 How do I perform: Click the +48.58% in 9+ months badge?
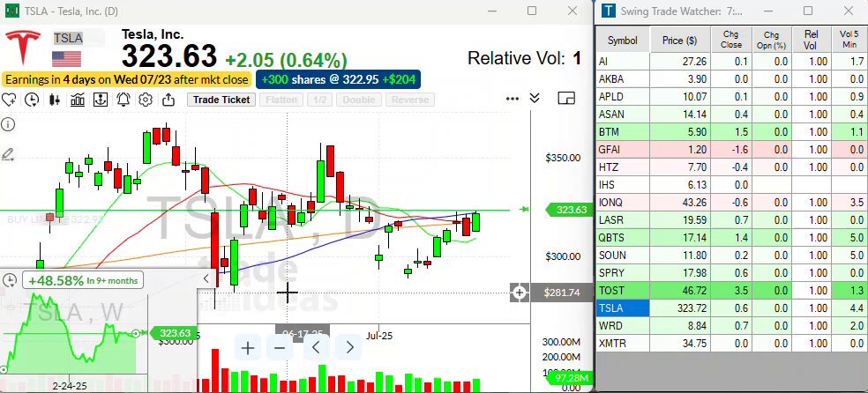coord(83,280)
